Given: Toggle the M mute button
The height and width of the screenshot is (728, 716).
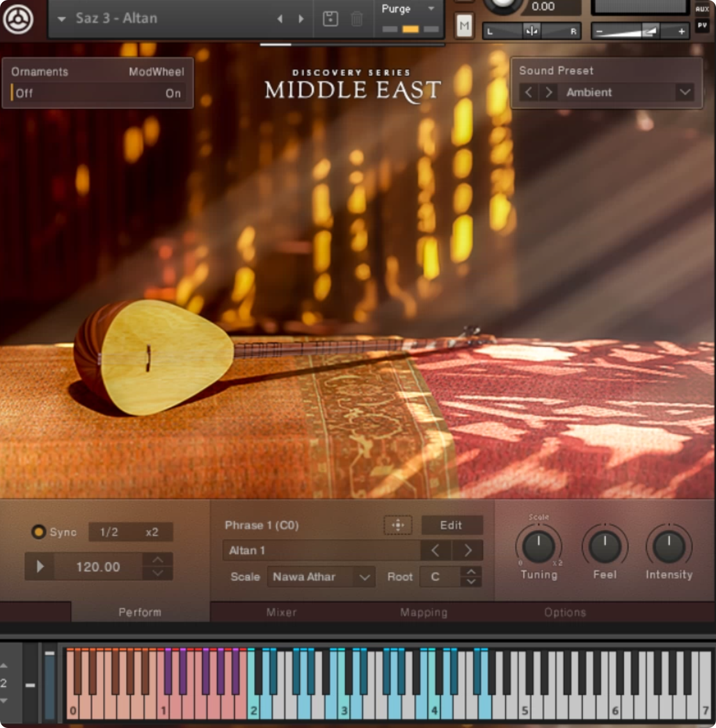Looking at the screenshot, I should [464, 26].
